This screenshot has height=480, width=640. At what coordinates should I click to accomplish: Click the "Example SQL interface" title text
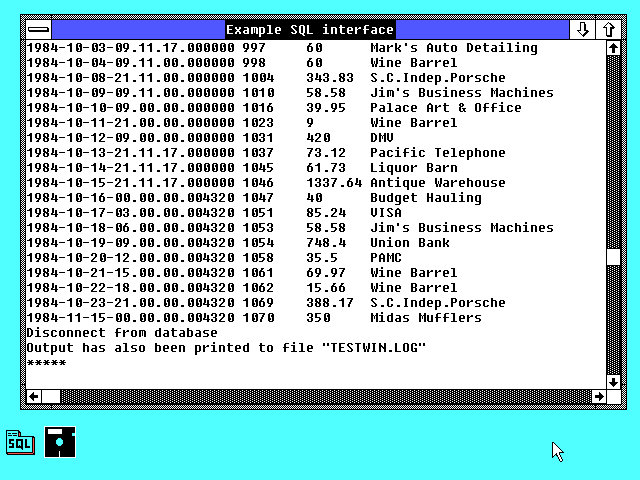[x=310, y=29]
